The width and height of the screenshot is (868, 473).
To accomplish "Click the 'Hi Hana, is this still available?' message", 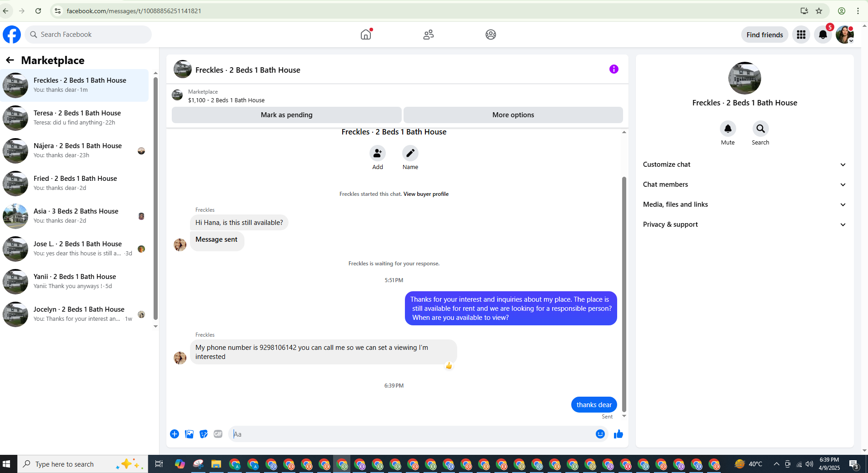I will [239, 223].
